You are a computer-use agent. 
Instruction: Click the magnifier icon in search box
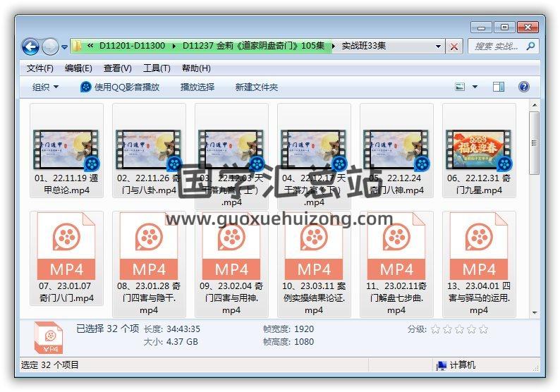tap(530, 47)
